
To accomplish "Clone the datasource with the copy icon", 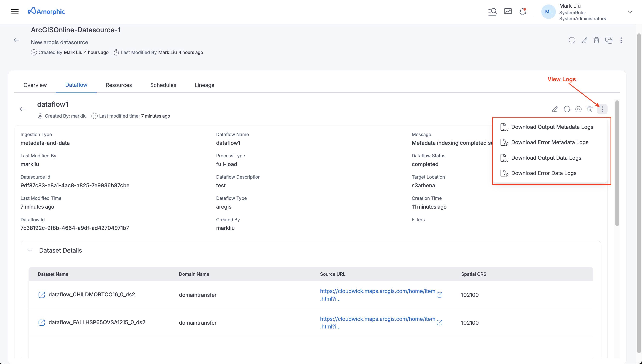I will (x=609, y=40).
